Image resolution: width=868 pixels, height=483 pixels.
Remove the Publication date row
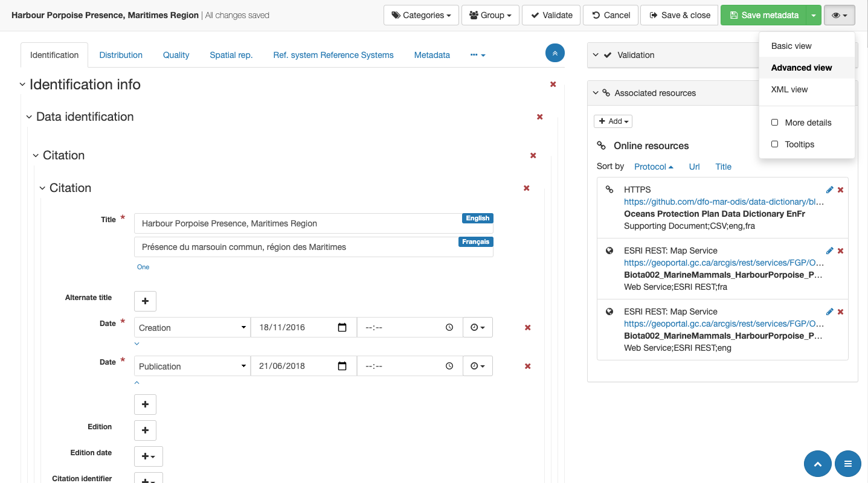pyautogui.click(x=527, y=366)
